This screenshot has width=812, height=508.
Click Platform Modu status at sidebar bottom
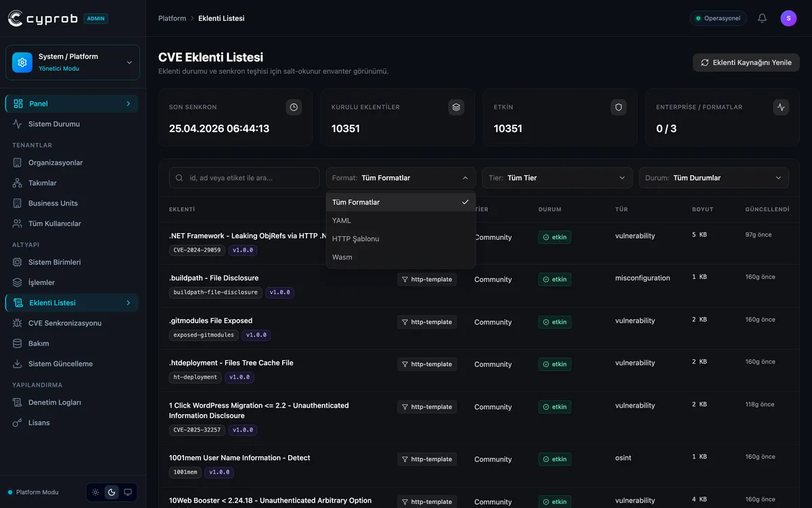tap(32, 492)
